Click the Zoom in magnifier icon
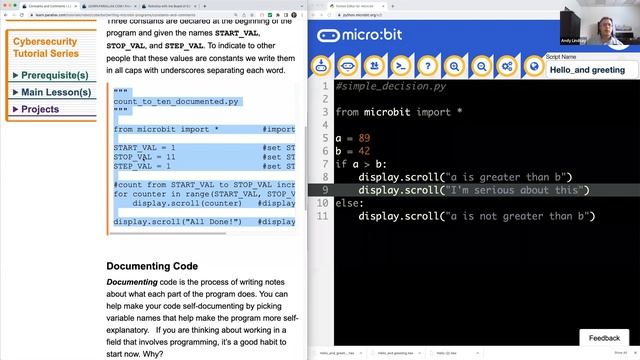This screenshot has height=360, width=640. [x=454, y=66]
